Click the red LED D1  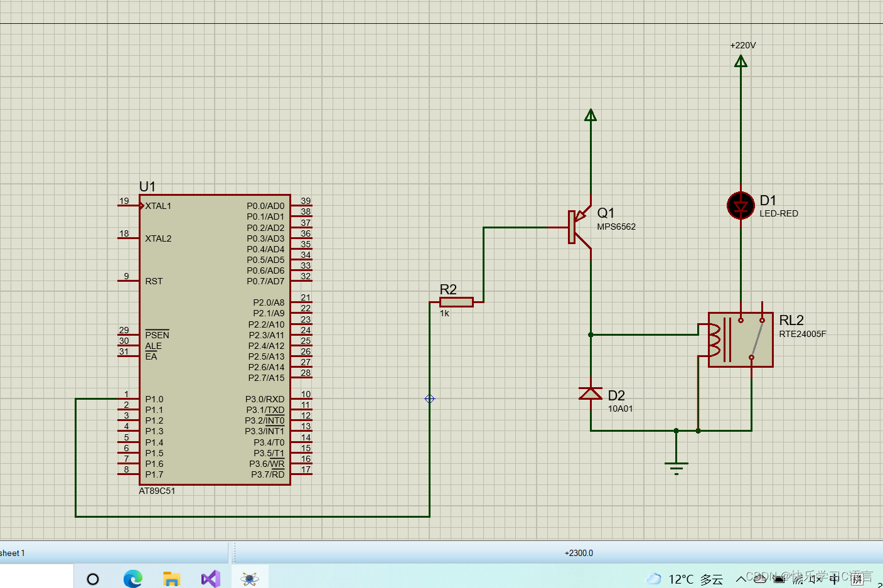click(741, 206)
